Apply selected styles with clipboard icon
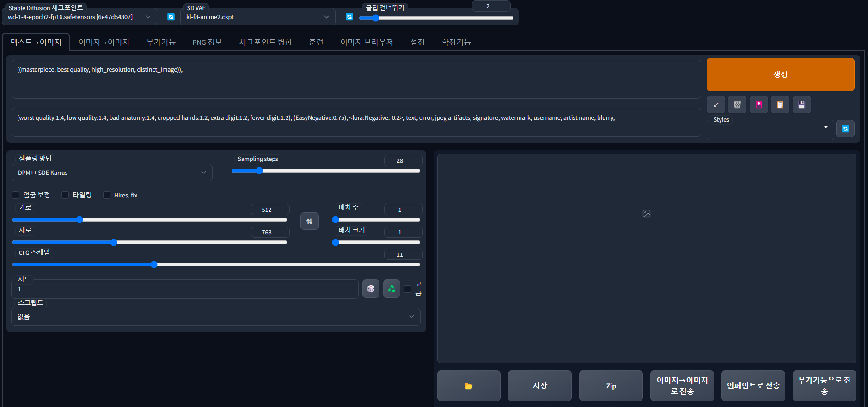Image resolution: width=868 pixels, height=407 pixels. pos(780,105)
